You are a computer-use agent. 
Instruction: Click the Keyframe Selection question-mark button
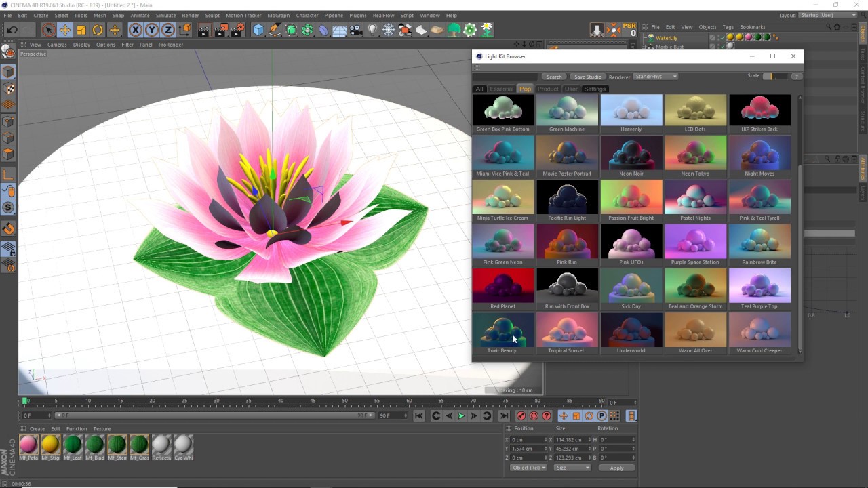547,415
